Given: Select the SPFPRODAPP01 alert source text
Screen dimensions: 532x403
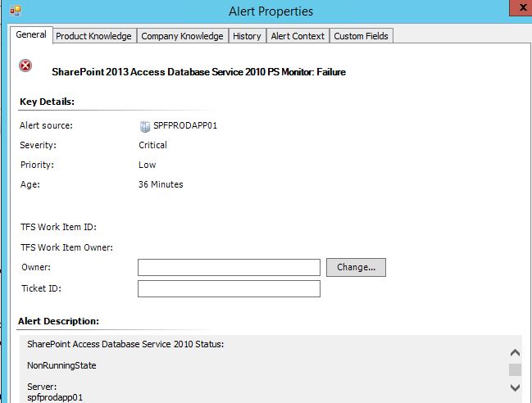Looking at the screenshot, I should [185, 125].
